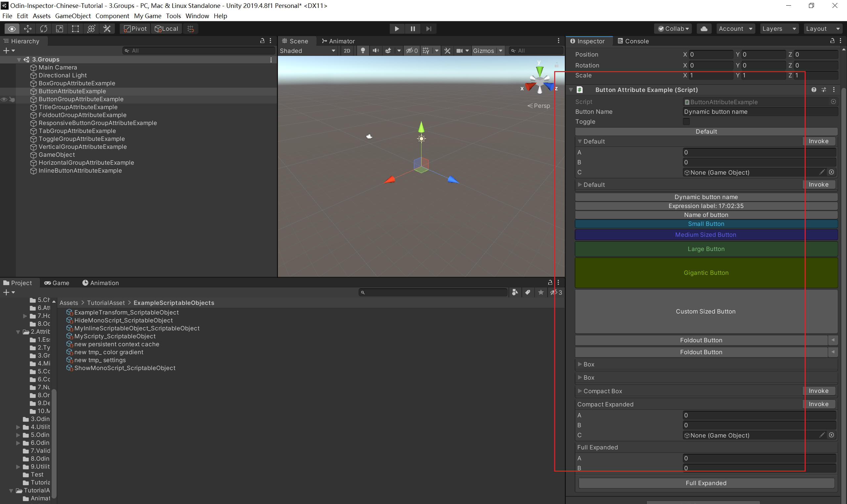This screenshot has height=504, width=847.
Task: Search by type in Project panel
Action: point(515,292)
